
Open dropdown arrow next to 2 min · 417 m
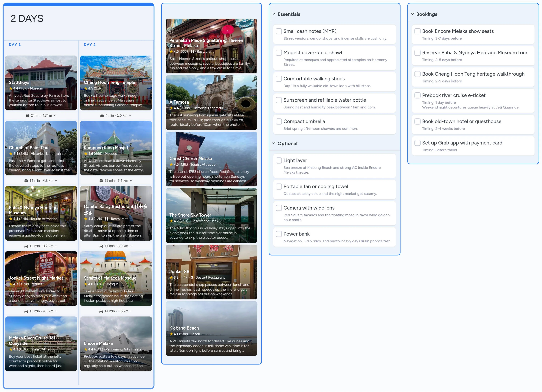55,116
